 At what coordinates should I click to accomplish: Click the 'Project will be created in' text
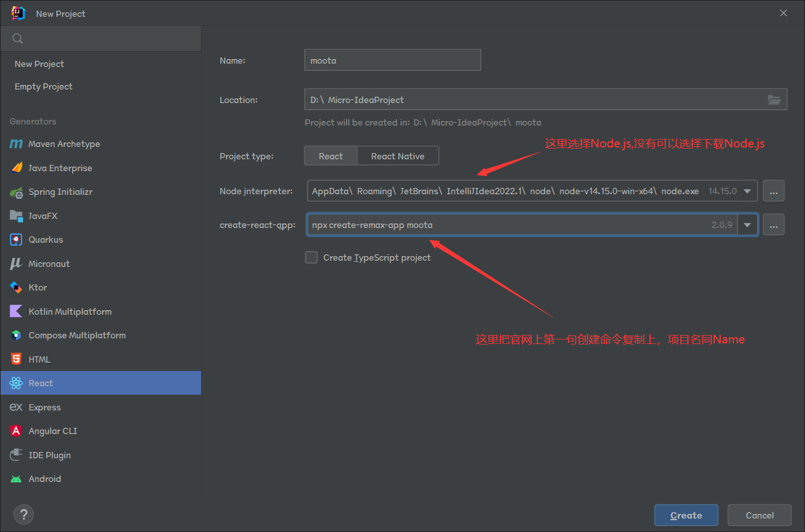423,122
